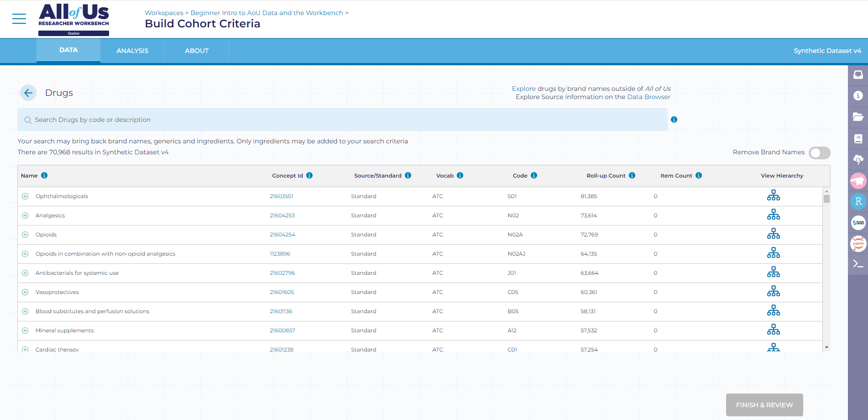Add Ophthalmologicals with its plus icon
The image size is (868, 420).
(25, 196)
